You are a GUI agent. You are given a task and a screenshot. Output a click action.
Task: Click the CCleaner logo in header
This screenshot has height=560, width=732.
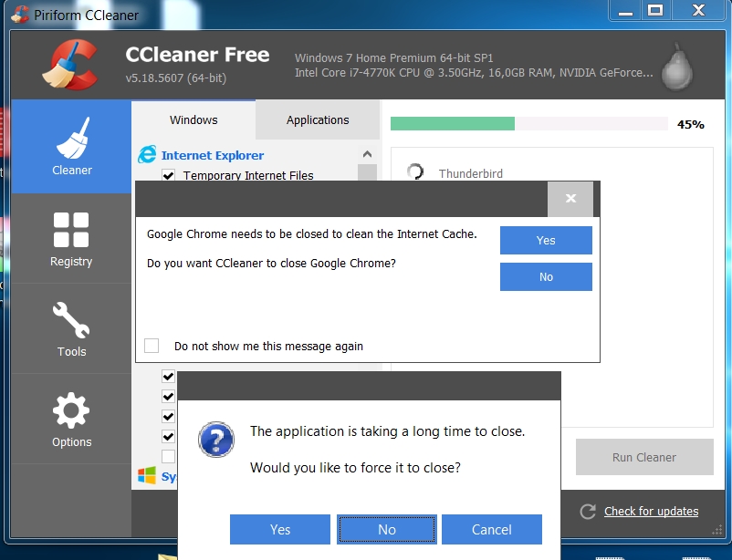click(70, 65)
